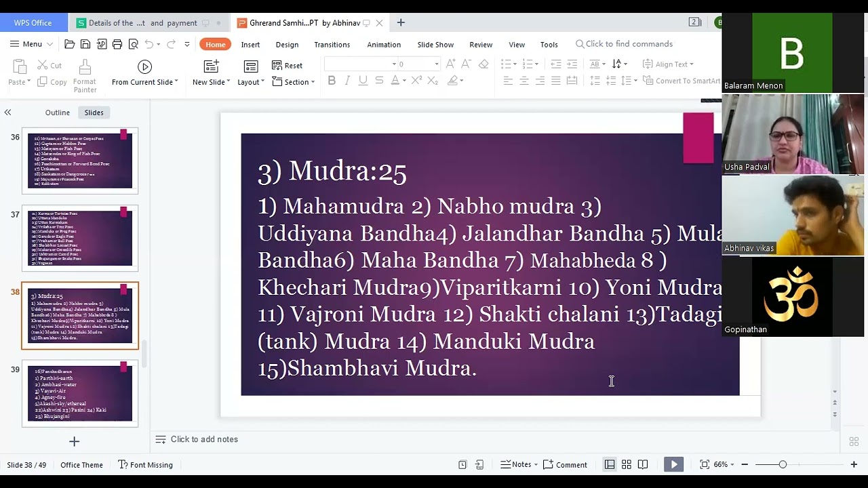Collapse the slide panel with double chevron
Viewport: 868px width, 488px height.
(x=7, y=113)
